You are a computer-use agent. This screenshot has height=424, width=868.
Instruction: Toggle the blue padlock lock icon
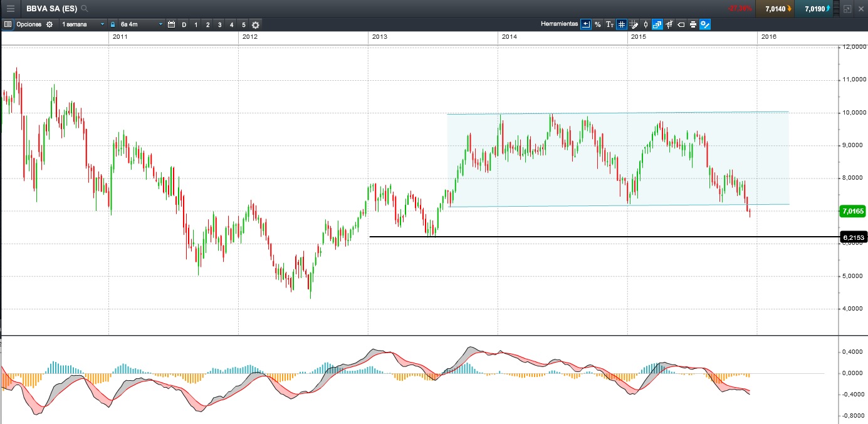pyautogui.click(x=113, y=24)
